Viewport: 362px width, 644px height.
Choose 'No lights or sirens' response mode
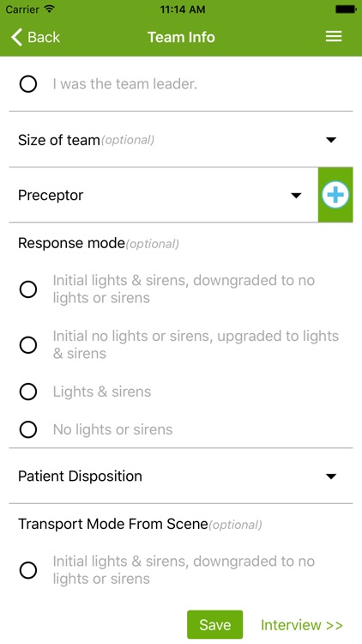[28, 429]
